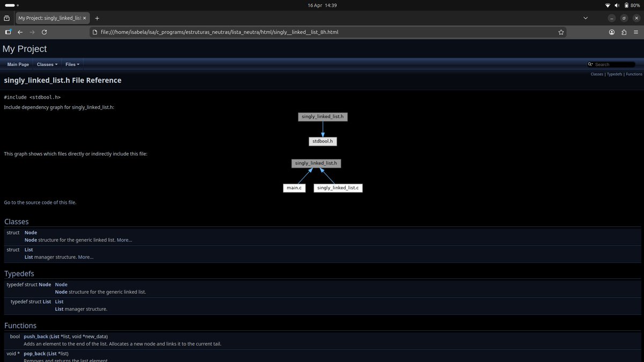Viewport: 644px width, 362px height.
Task: Click the My Project title
Action: (x=25, y=49)
